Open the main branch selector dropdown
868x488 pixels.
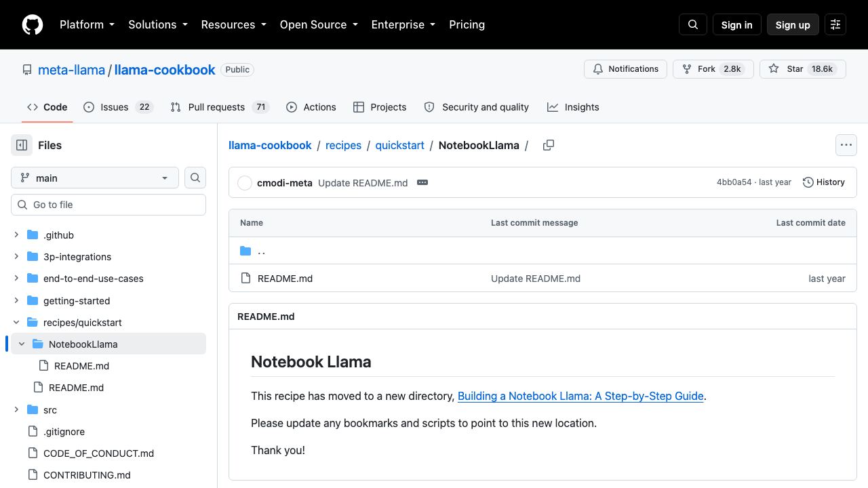[x=95, y=178]
